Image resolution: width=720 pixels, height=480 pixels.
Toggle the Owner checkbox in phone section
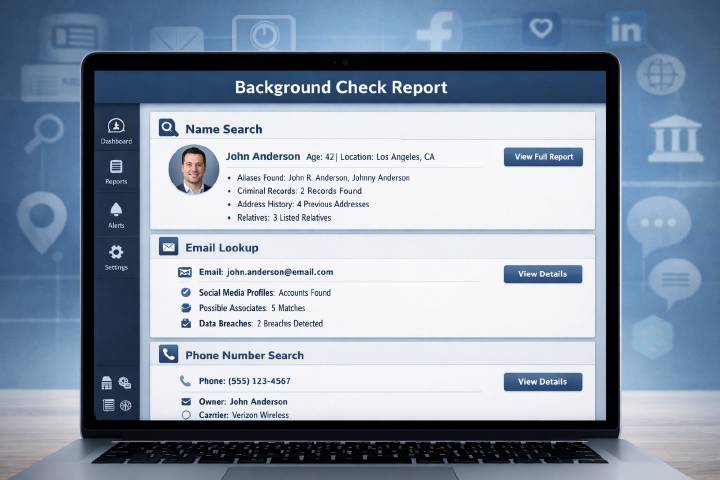point(185,401)
